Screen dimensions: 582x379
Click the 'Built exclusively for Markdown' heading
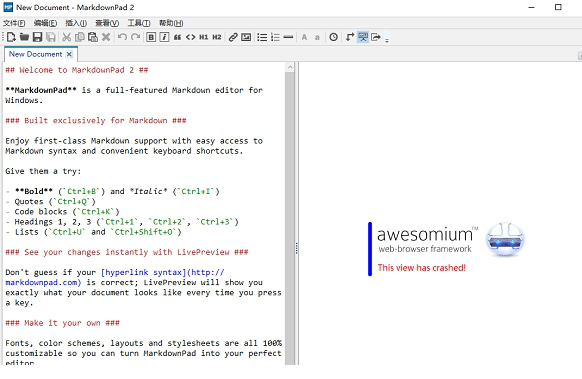[x=96, y=121]
